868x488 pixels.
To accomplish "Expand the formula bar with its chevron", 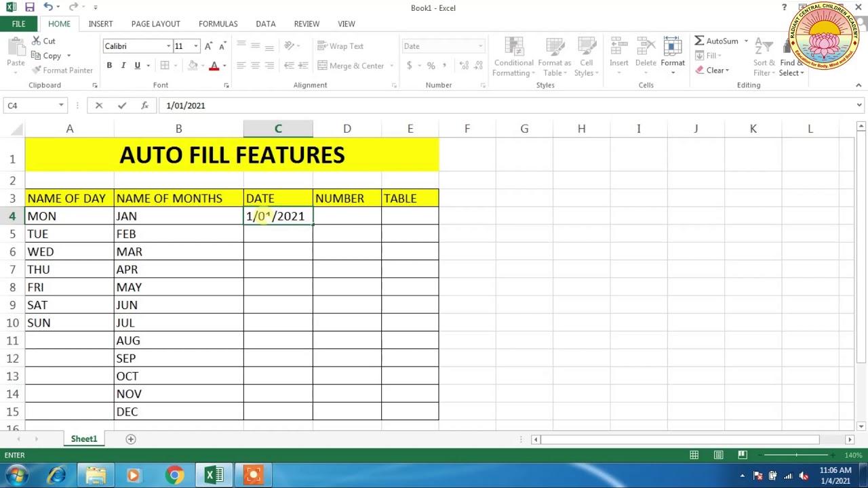I will [859, 105].
